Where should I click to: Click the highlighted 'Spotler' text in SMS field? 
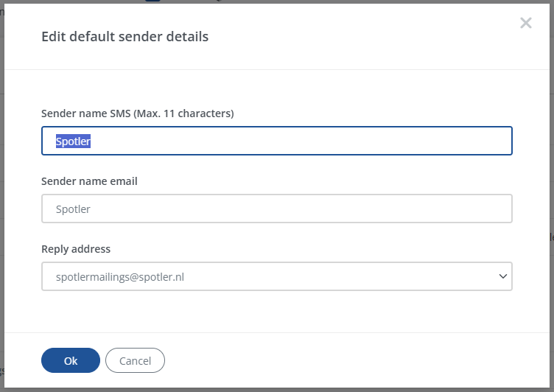(x=73, y=141)
